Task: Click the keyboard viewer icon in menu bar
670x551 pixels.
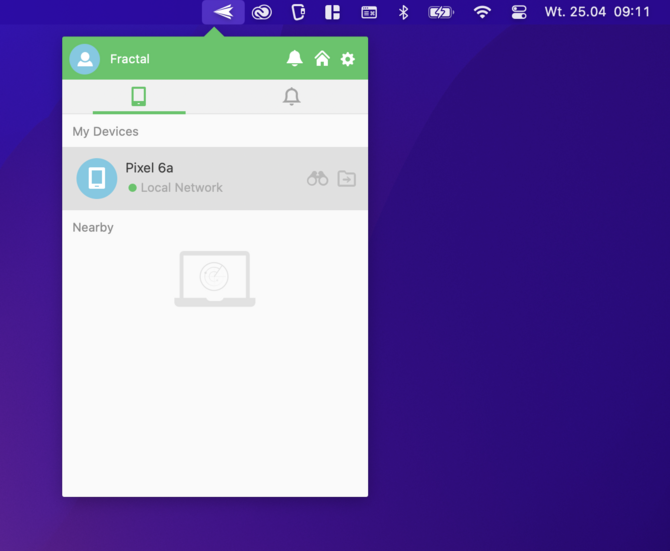Action: [369, 12]
